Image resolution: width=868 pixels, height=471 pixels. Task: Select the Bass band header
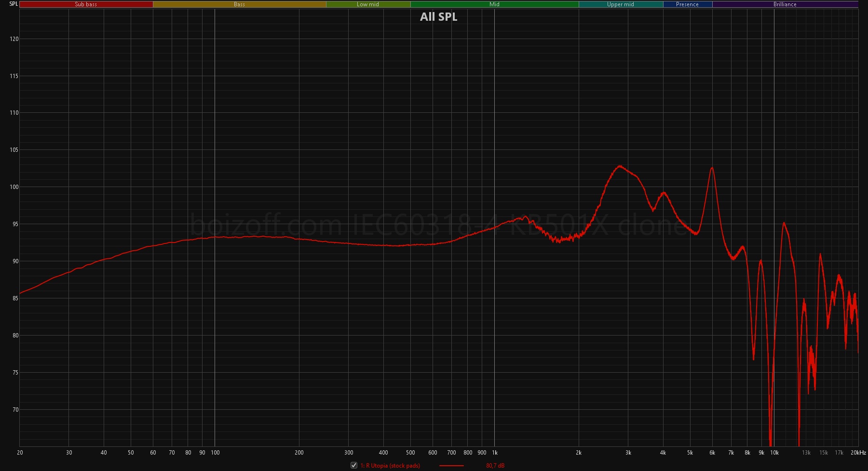239,4
